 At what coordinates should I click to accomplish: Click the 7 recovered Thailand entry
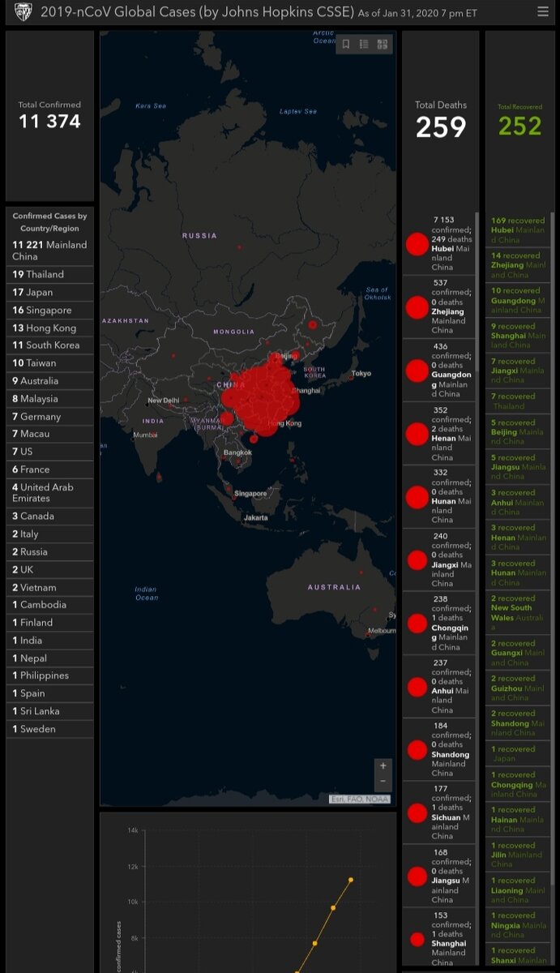coord(518,401)
